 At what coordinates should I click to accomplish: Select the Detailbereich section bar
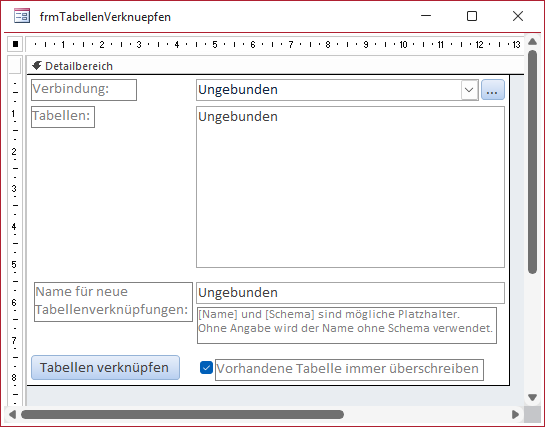click(x=275, y=66)
